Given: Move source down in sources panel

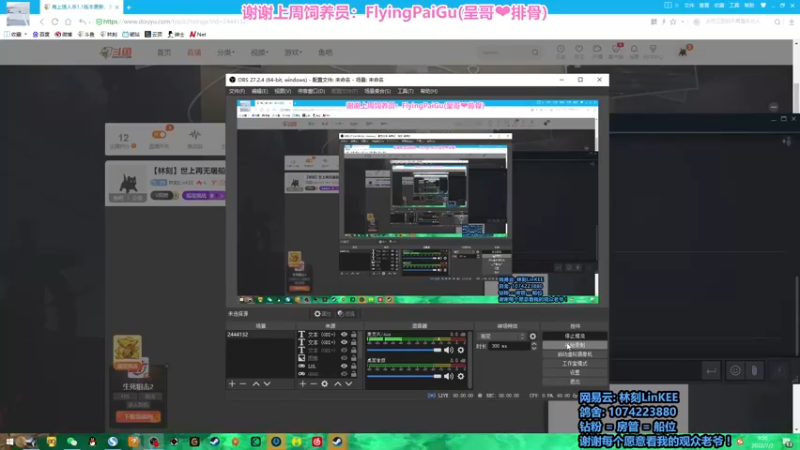Looking at the screenshot, I should [x=348, y=384].
